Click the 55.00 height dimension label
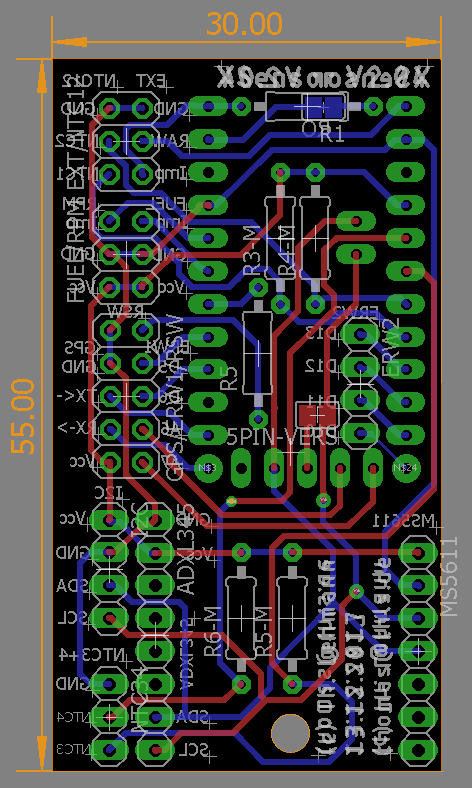472x788 pixels. click(24, 417)
